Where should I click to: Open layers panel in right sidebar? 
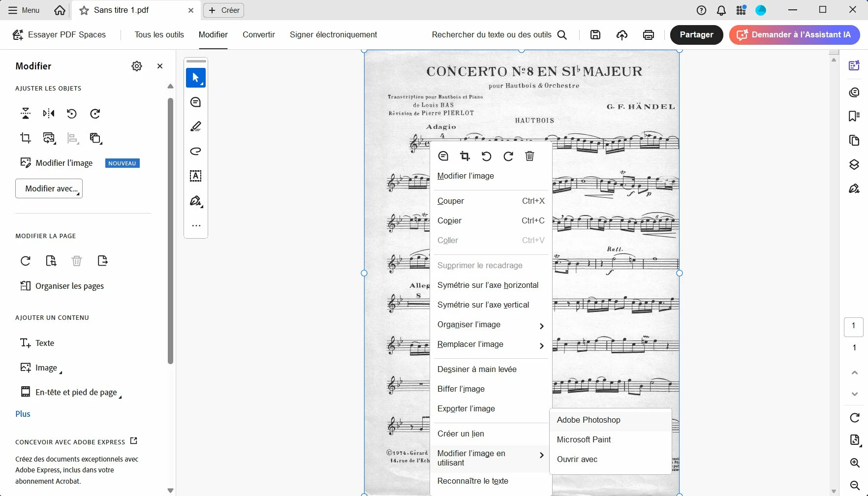pos(854,164)
